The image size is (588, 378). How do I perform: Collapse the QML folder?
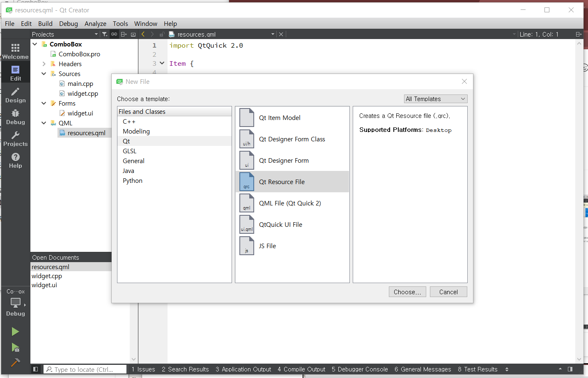[x=44, y=123]
